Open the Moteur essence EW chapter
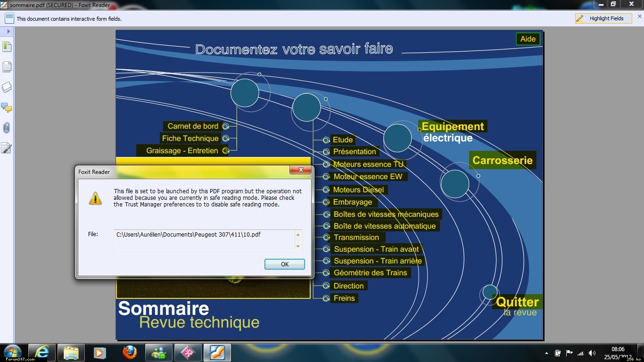 click(x=368, y=177)
